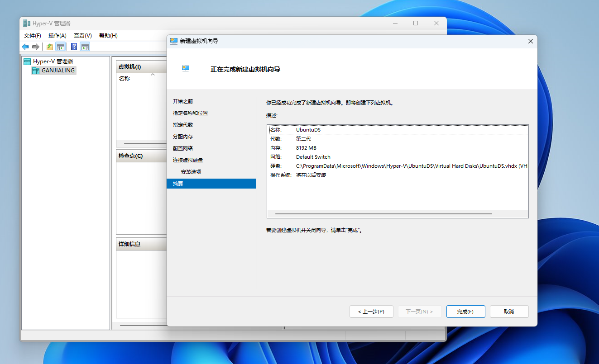Image resolution: width=599 pixels, height=364 pixels.
Task: Maximize the Hyper-V 管理器 window
Action: point(416,23)
